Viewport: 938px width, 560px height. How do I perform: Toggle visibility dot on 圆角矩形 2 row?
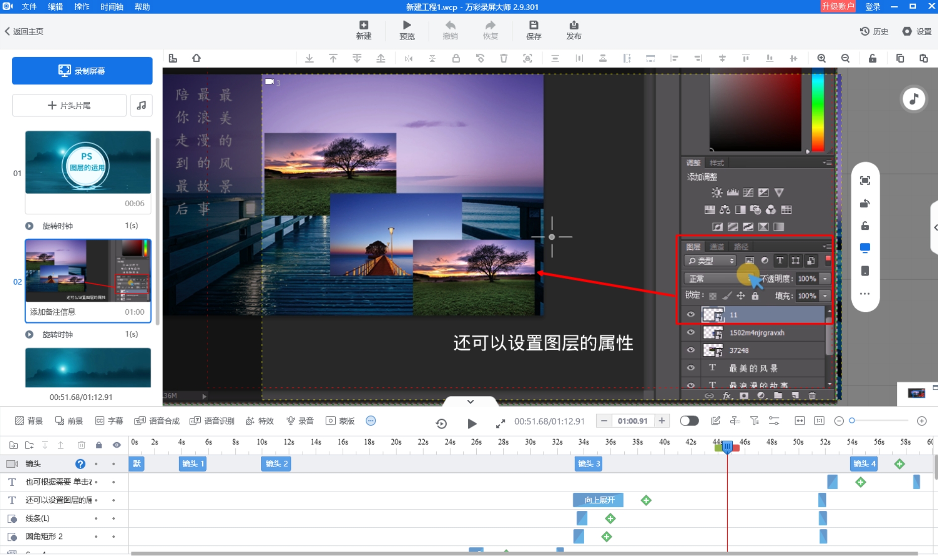coord(114,536)
